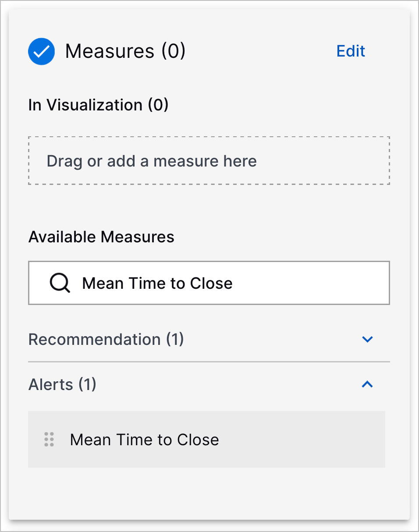Click the search icon inside Available Measures field

(x=60, y=283)
